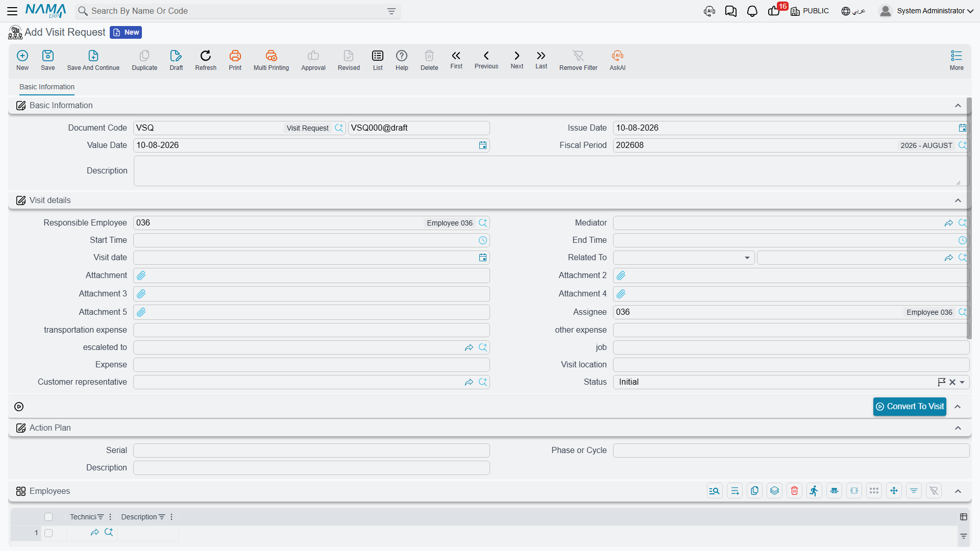Click in the Visit location field
The image size is (980, 551).
(791, 365)
